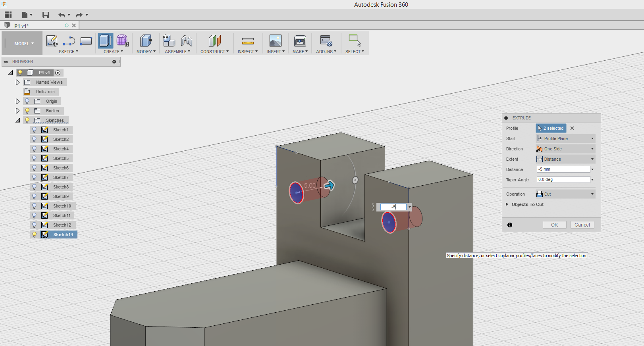Open the Direction One Side dropdown
This screenshot has width=644, height=346.
[x=565, y=149]
